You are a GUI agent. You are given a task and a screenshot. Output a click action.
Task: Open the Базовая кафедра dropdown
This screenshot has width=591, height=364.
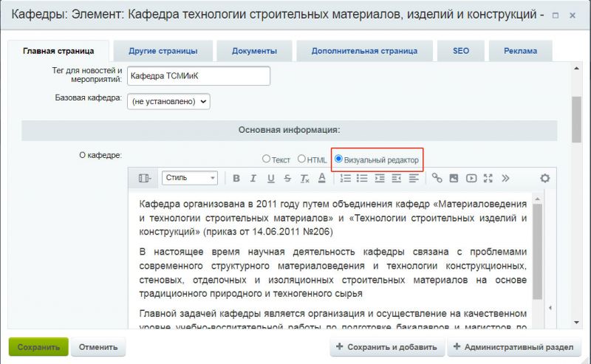coord(168,101)
